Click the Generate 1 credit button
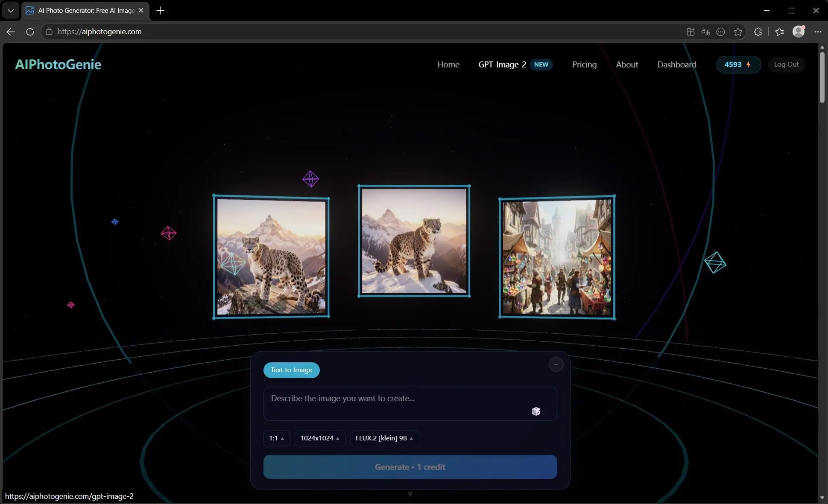The width and height of the screenshot is (828, 504). pos(410,467)
